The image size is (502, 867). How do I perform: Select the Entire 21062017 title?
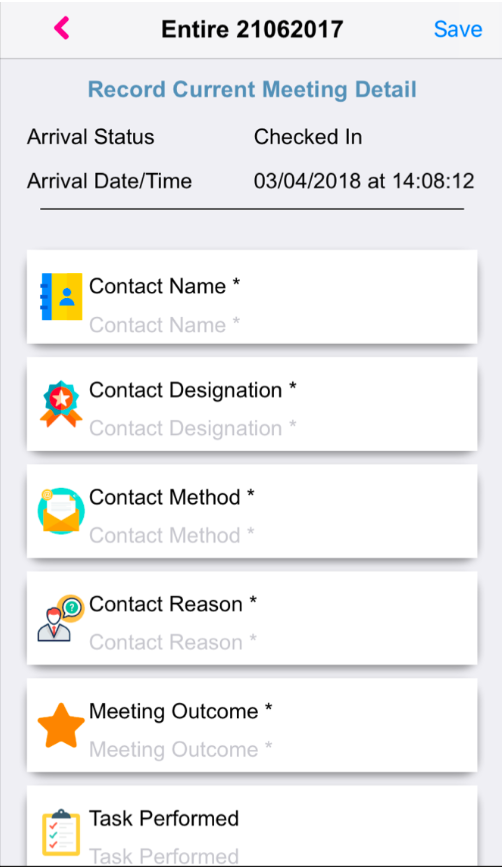(x=252, y=29)
